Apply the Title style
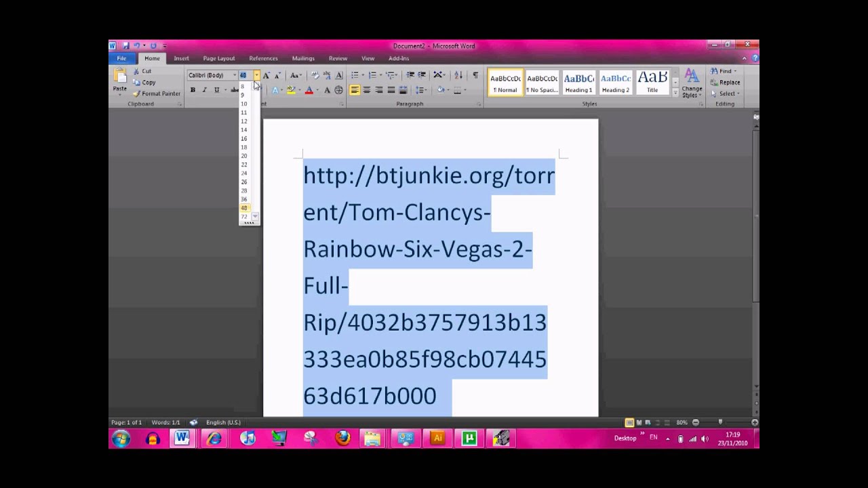Screen dimensions: 868x488 652,82
